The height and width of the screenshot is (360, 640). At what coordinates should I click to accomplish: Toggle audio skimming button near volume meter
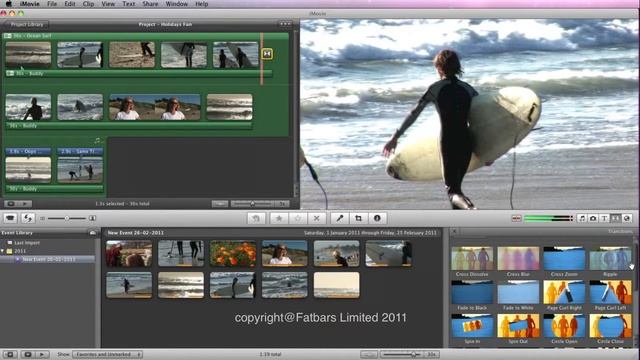[x=516, y=218]
